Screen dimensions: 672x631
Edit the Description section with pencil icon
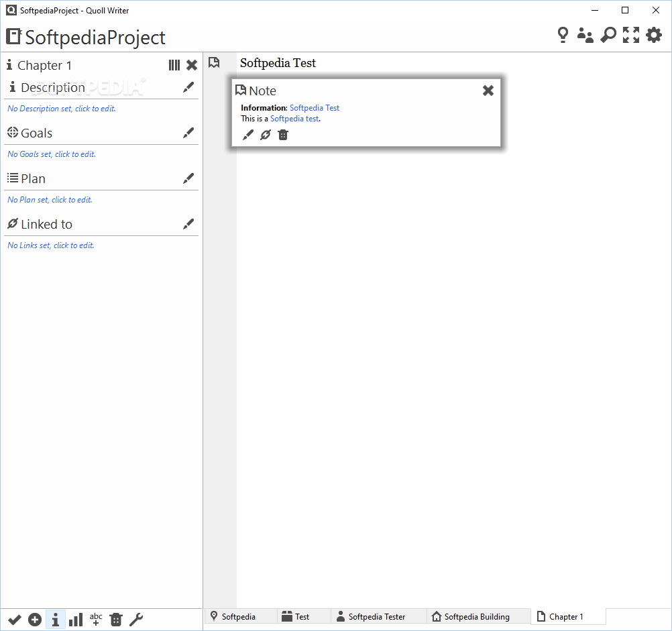(188, 87)
